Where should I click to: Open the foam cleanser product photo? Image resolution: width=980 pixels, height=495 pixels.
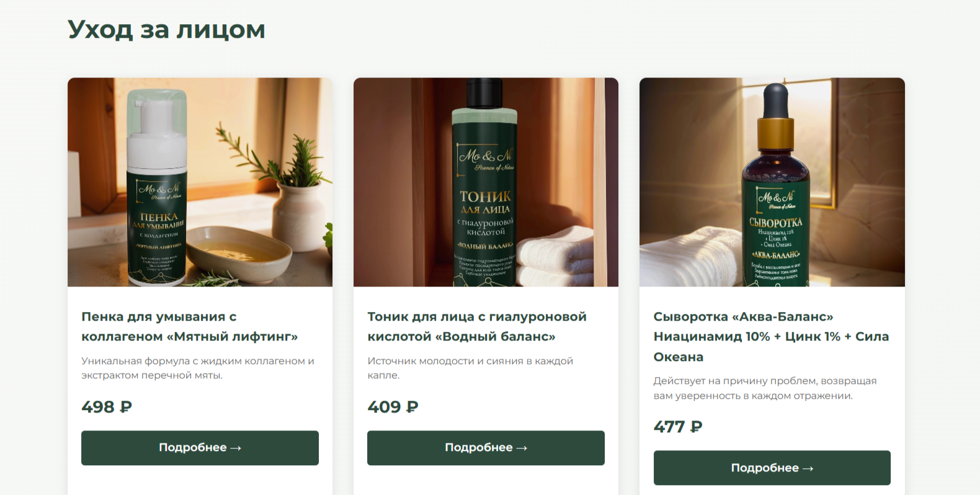pos(200,182)
